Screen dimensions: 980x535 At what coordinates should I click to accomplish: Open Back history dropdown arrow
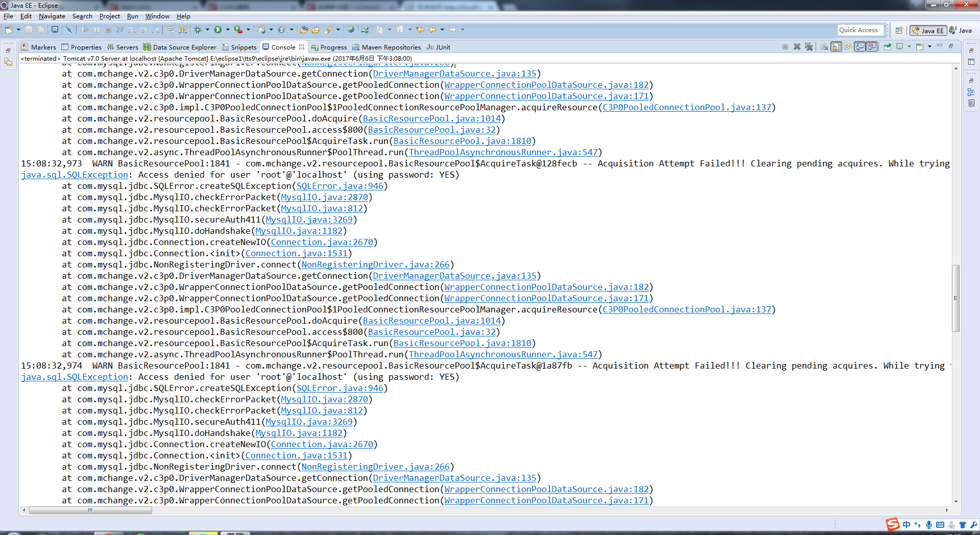click(442, 30)
